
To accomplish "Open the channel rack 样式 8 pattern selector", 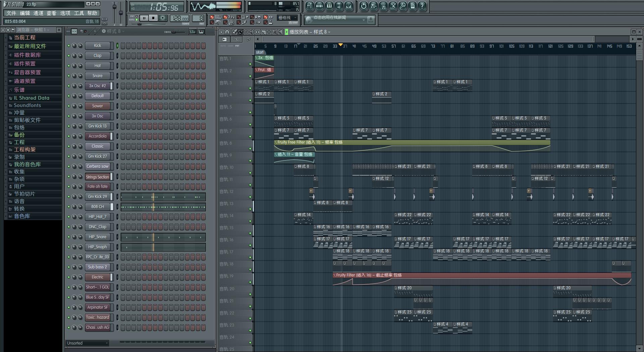I will pyautogui.click(x=113, y=31).
